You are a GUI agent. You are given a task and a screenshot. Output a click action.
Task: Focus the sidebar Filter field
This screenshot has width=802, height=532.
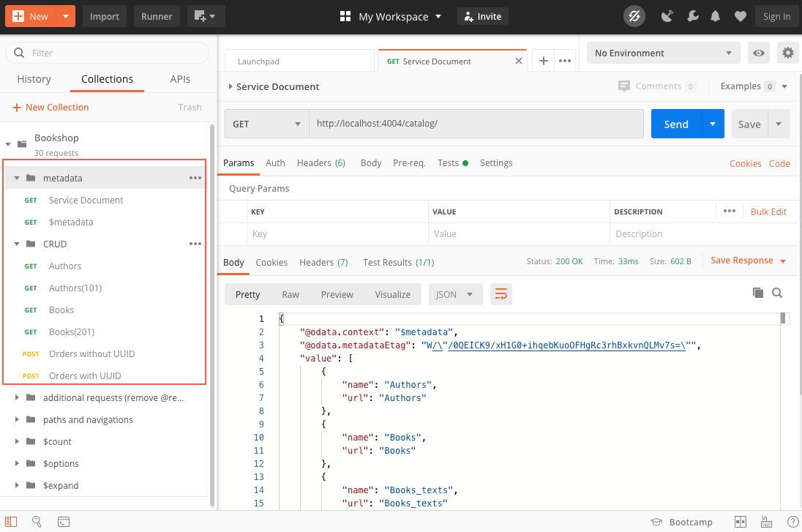pyautogui.click(x=108, y=53)
